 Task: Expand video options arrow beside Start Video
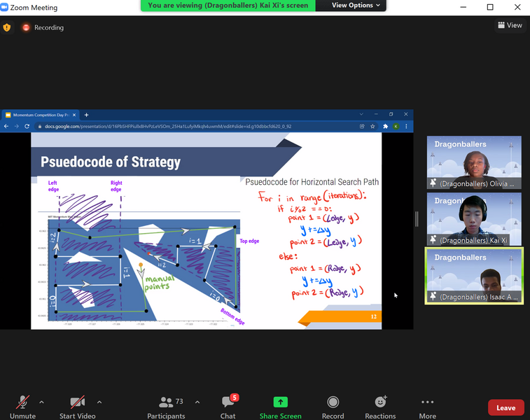(99, 402)
